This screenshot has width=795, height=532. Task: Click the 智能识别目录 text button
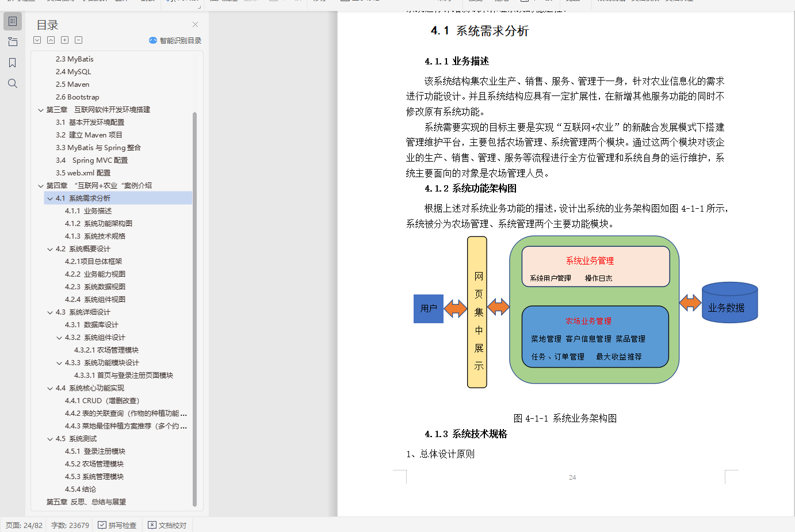[x=181, y=40]
